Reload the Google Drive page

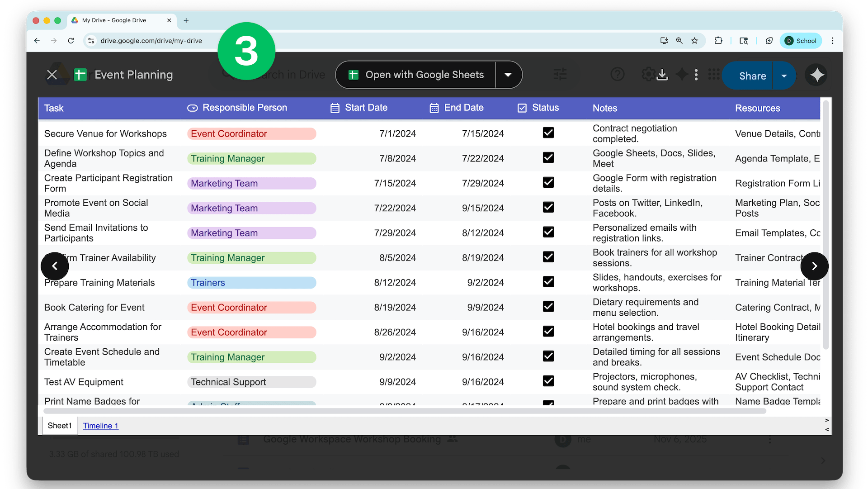(x=71, y=41)
